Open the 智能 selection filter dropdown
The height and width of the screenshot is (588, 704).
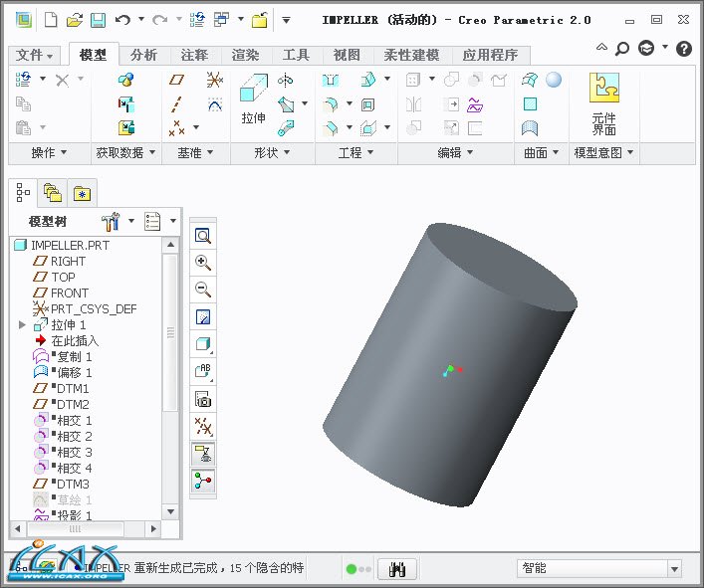click(674, 569)
